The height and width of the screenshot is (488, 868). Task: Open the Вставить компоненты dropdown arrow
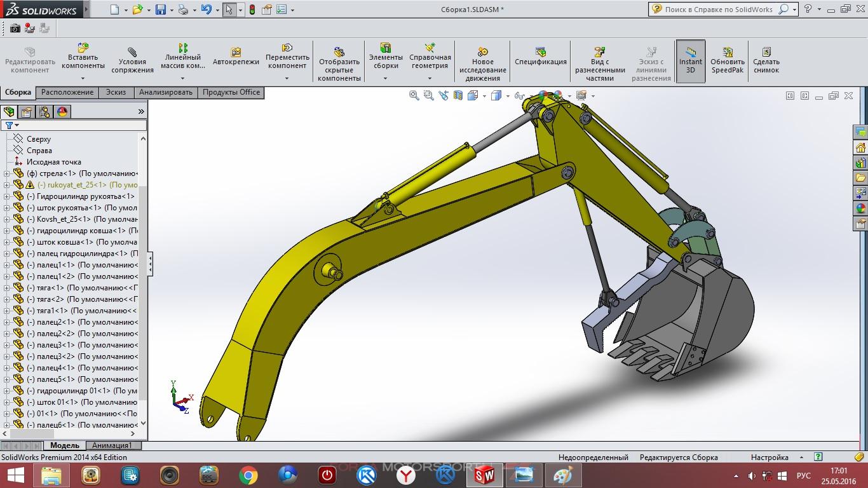click(x=83, y=78)
